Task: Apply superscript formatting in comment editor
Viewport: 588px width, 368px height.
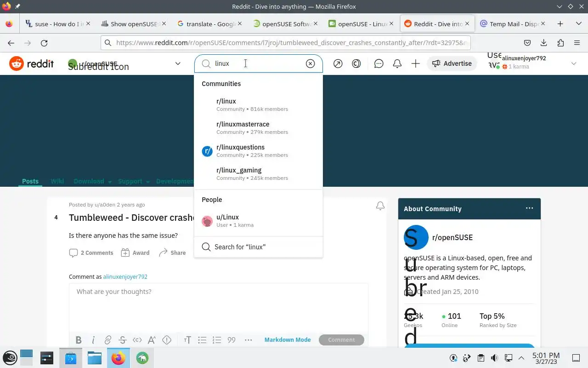Action: [x=152, y=340]
